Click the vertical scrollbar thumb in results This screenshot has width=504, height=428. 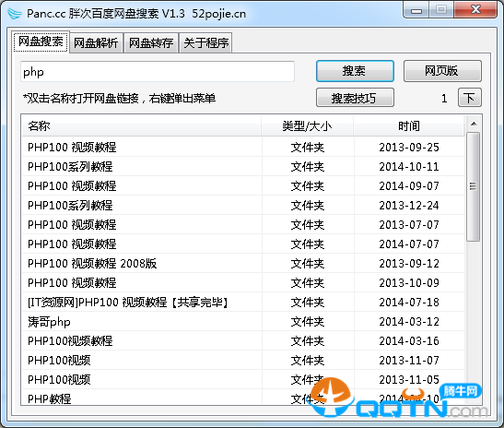point(474,187)
